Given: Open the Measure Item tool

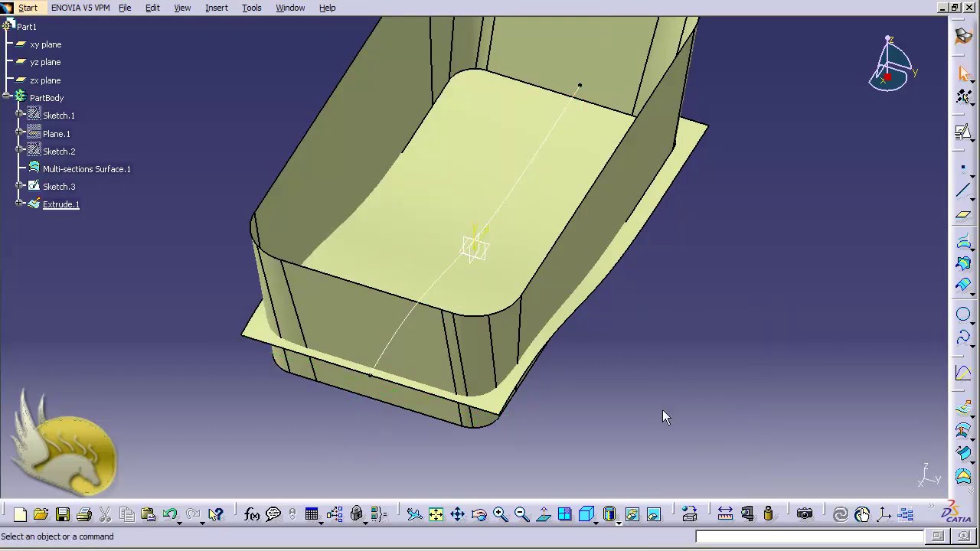Looking at the screenshot, I should coord(747,515).
